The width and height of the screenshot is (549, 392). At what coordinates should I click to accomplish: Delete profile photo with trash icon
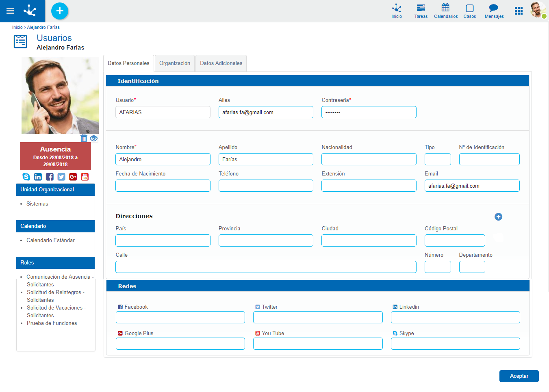point(84,138)
